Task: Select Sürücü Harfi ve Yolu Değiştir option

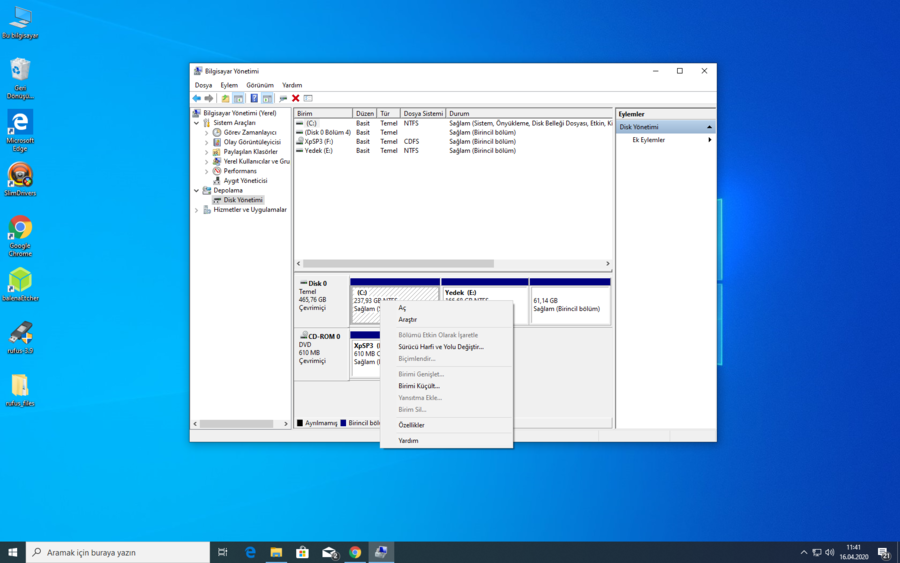Action: (x=440, y=347)
